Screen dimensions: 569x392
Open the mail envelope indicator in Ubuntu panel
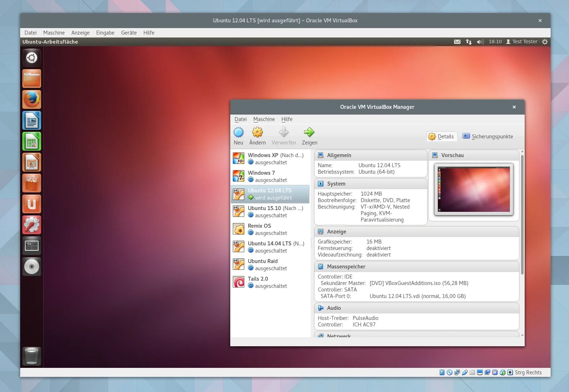point(457,42)
